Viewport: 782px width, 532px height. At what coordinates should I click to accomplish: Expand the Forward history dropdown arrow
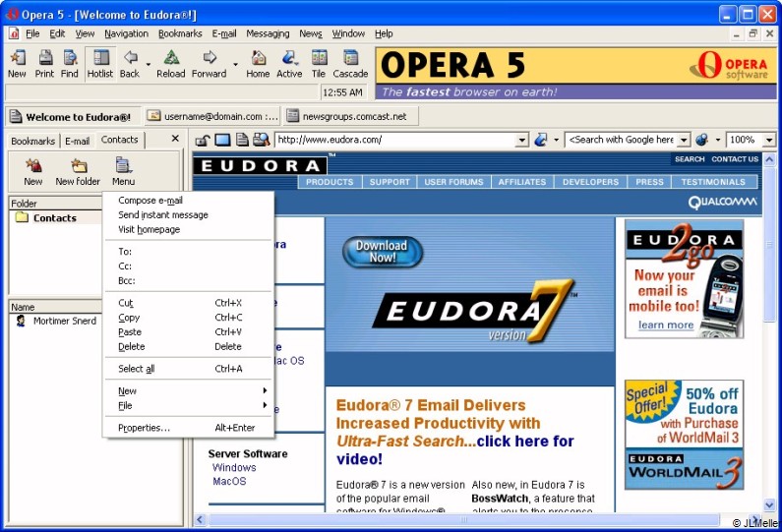coord(235,64)
